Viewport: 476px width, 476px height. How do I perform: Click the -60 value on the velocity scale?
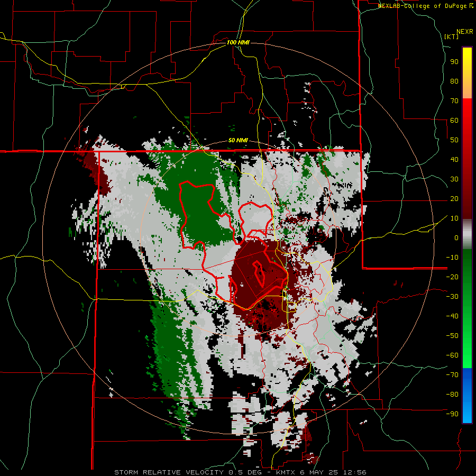coord(452,355)
